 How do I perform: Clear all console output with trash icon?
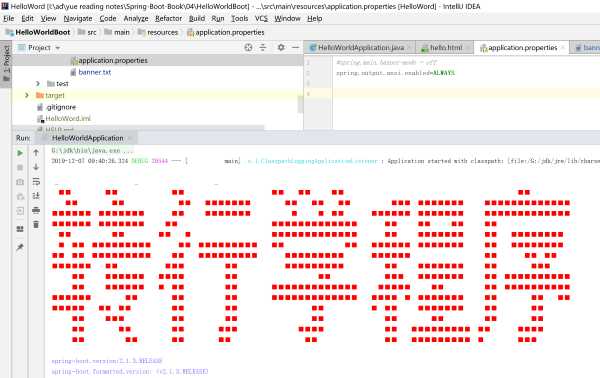pyautogui.click(x=36, y=225)
